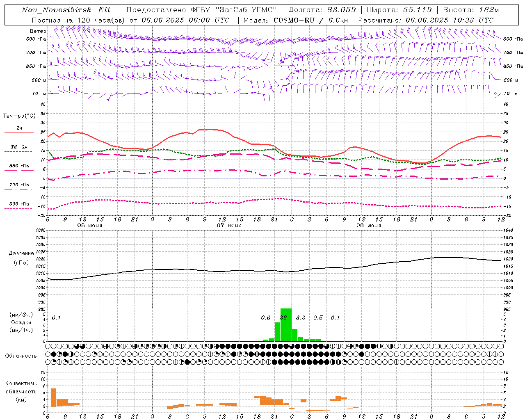The image size is (525, 420).
Task: Click the 0.5 precipitation total value
Action: coord(318,317)
